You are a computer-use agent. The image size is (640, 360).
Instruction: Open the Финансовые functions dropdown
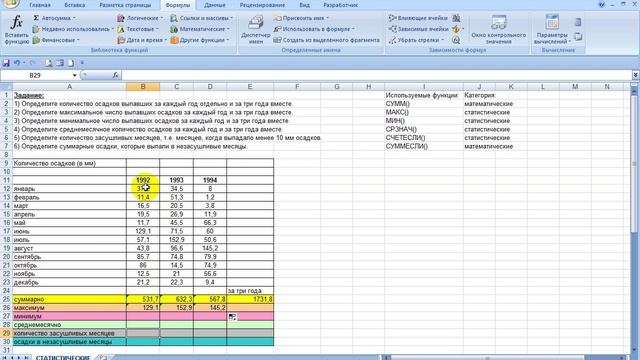(56, 40)
